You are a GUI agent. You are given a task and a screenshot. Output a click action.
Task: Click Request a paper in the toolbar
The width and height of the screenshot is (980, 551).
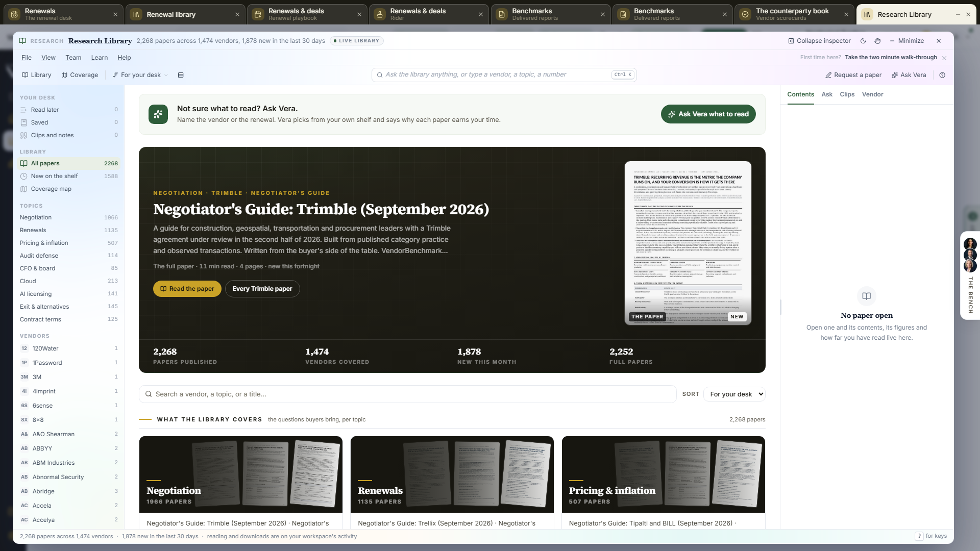(x=853, y=75)
